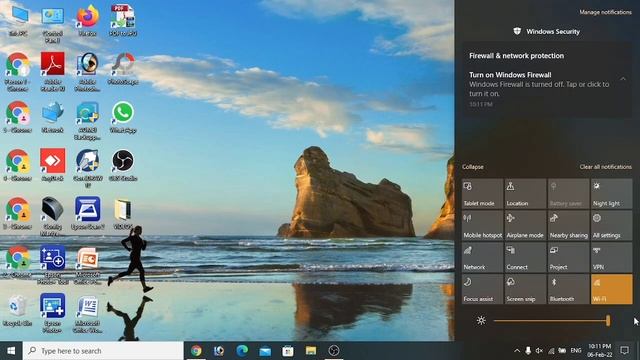Click the battery tray icon
The width and height of the screenshot is (640, 360).
562,351
